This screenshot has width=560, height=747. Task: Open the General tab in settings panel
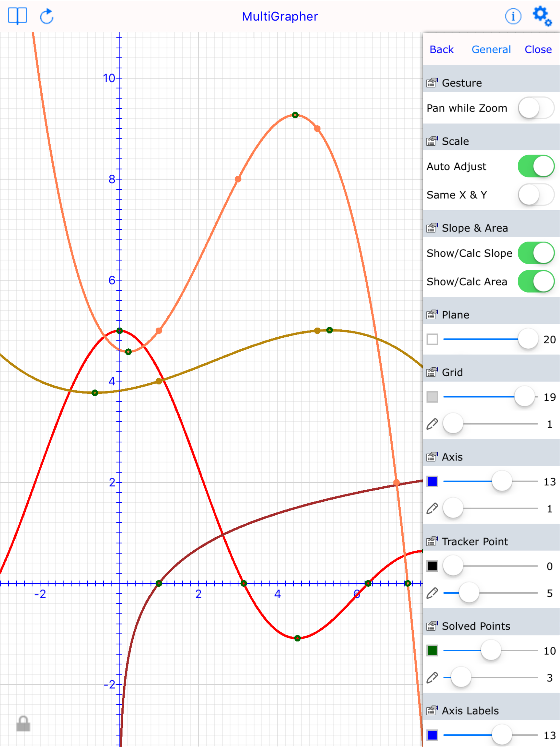pyautogui.click(x=491, y=50)
